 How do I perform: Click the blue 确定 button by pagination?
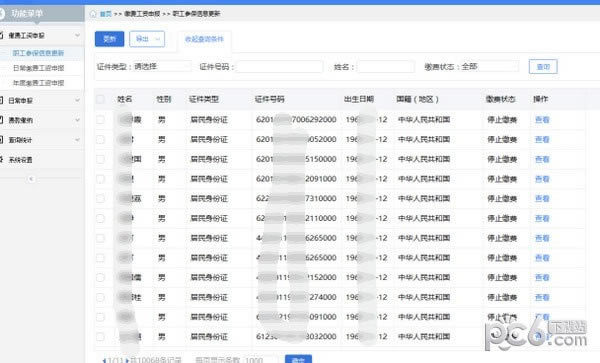pos(298,359)
